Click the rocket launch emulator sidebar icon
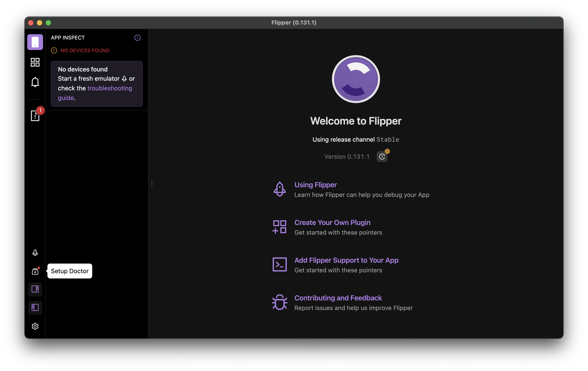The height and width of the screenshot is (371, 588). click(35, 252)
